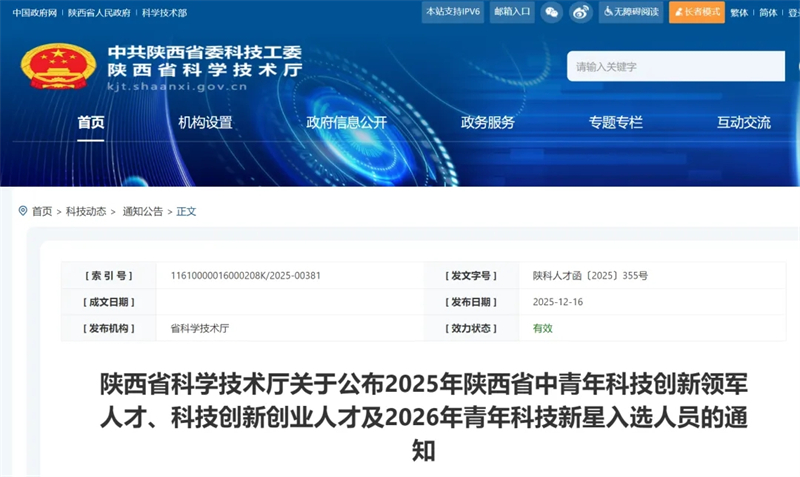Toggle 长者模式 elder mode

pyautogui.click(x=696, y=12)
